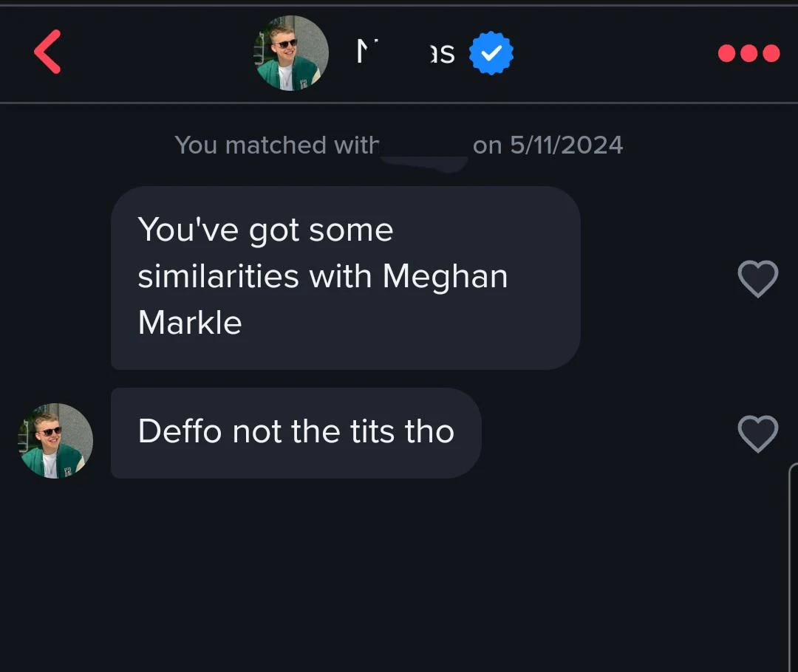Click the word "Markle" in the first message

190,323
